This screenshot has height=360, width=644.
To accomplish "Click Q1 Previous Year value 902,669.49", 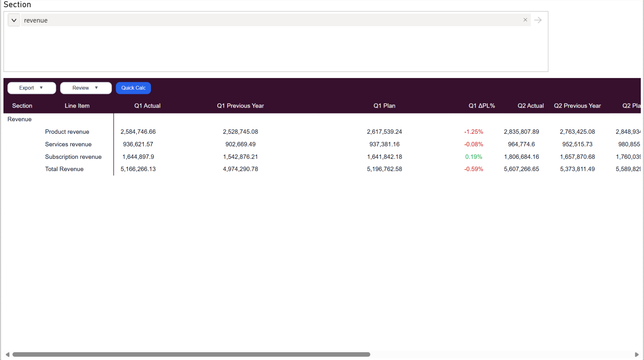I will [240, 144].
